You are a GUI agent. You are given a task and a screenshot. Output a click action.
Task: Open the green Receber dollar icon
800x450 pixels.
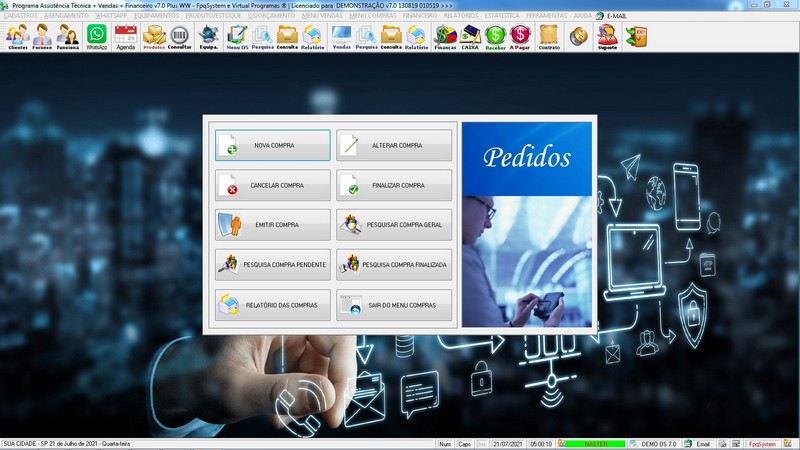[x=495, y=37]
